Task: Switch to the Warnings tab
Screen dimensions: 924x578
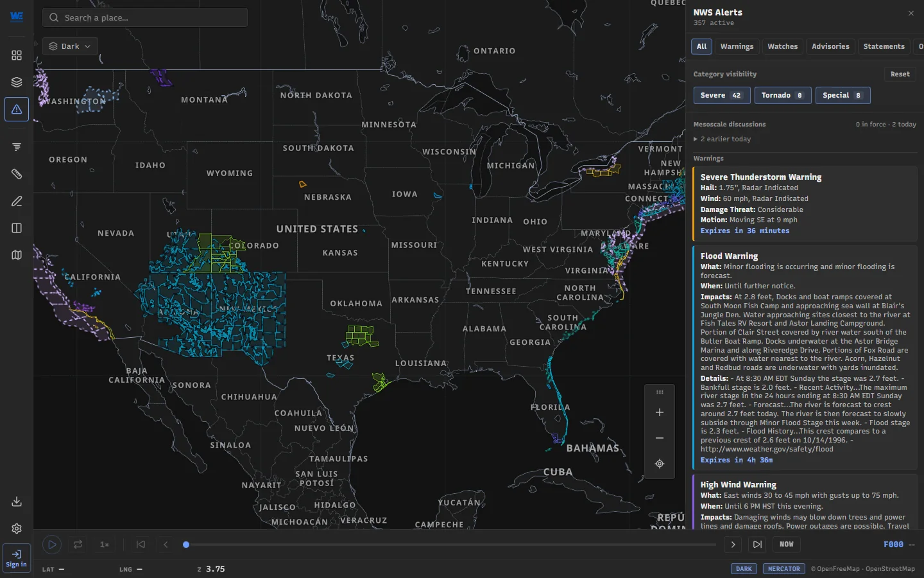Action: pos(737,46)
